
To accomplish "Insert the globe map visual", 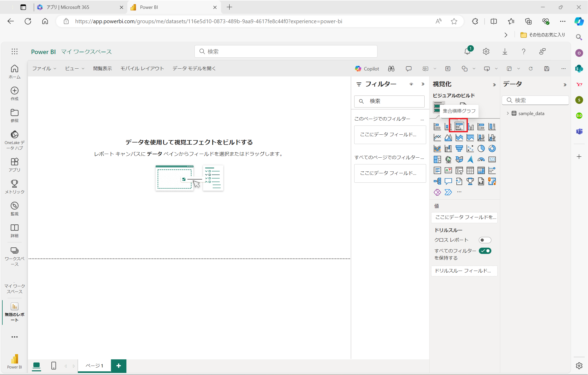I will [448, 159].
